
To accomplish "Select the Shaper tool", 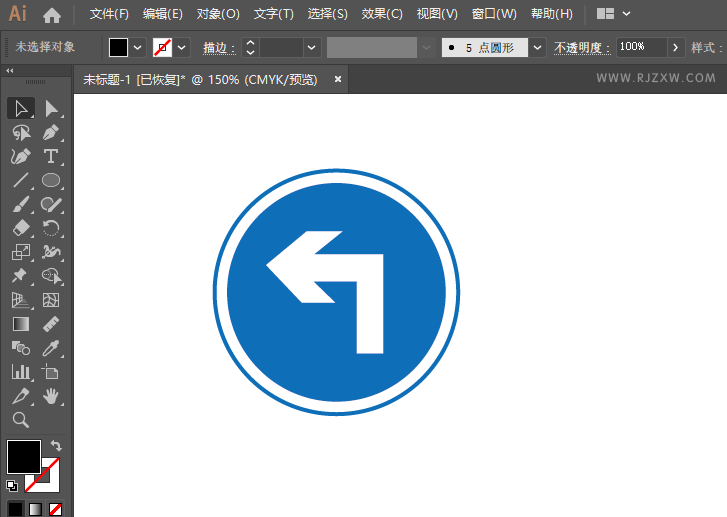I will coord(51,204).
